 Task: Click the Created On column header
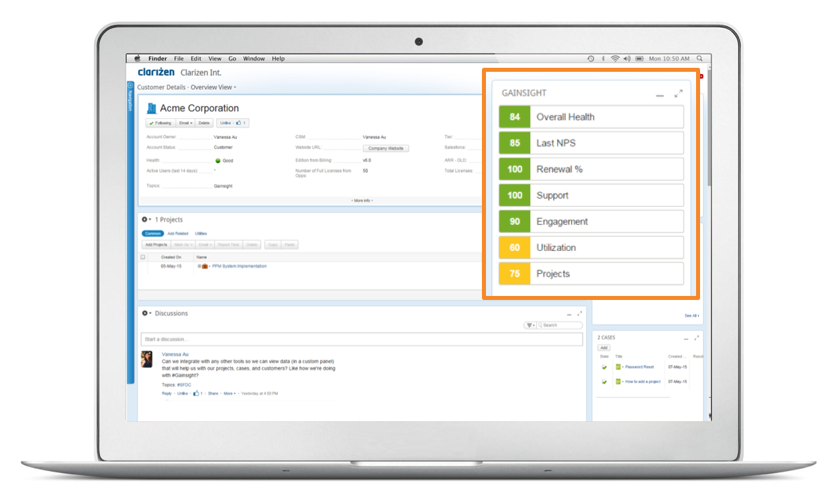point(171,257)
